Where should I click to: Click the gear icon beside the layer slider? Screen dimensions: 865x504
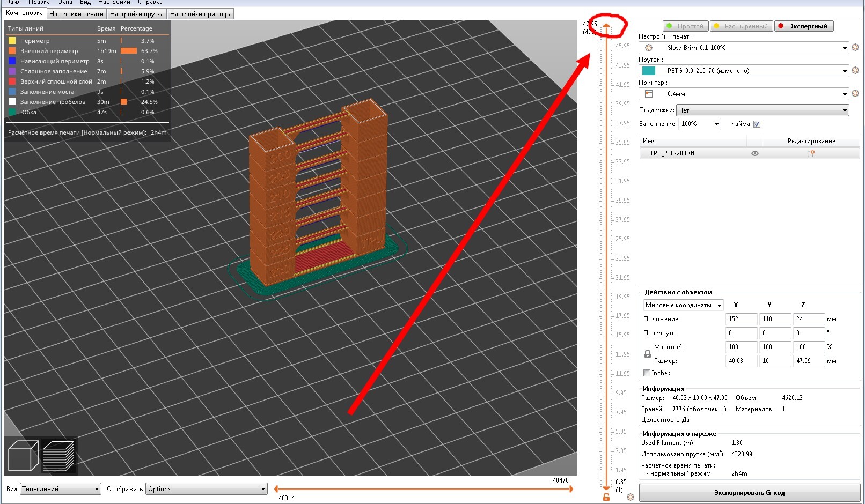pos(631,497)
